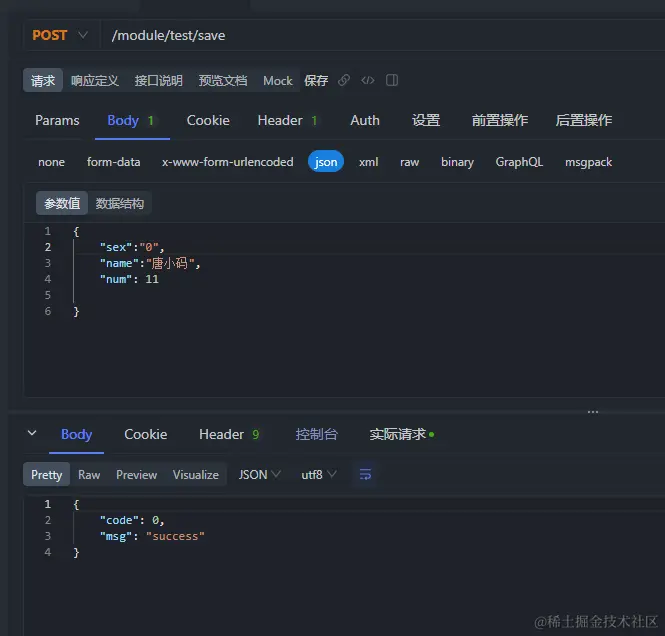The image size is (665, 636).
Task: Click the "msg": "success" response line
Action: coord(152,536)
